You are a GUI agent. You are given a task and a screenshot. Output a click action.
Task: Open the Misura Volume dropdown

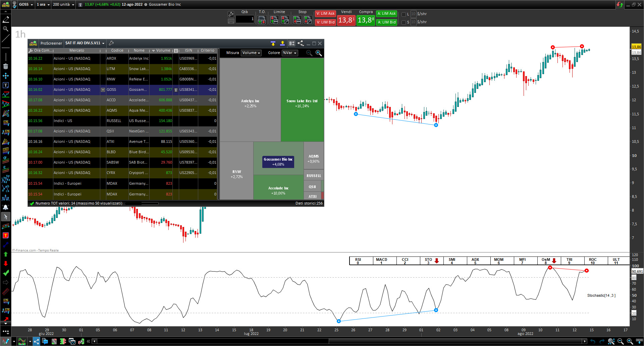(x=251, y=53)
